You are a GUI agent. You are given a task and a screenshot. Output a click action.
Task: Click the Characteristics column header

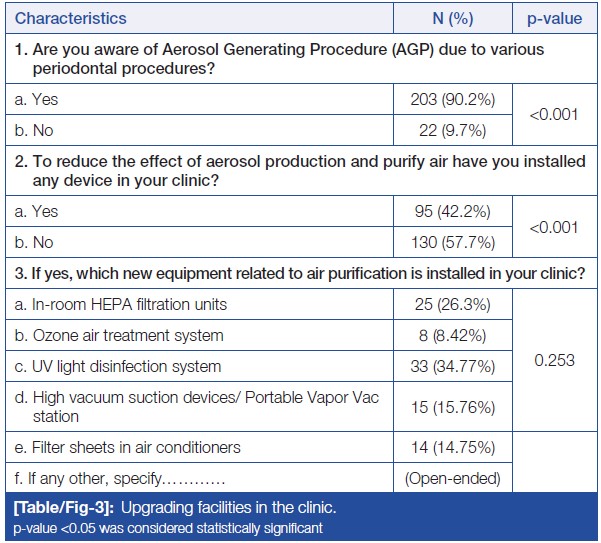(x=71, y=18)
